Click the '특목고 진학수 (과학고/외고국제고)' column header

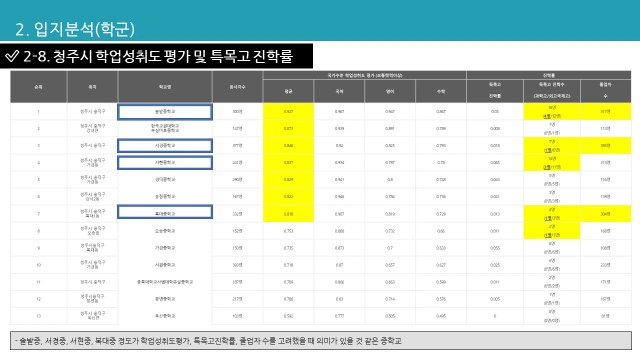coord(552,91)
